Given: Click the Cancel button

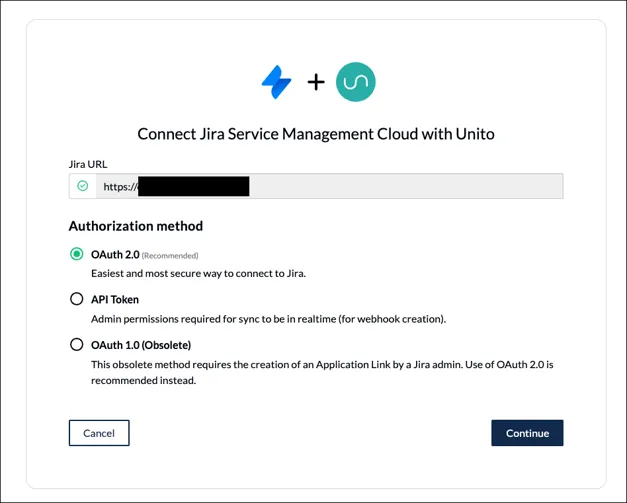Looking at the screenshot, I should click(99, 433).
